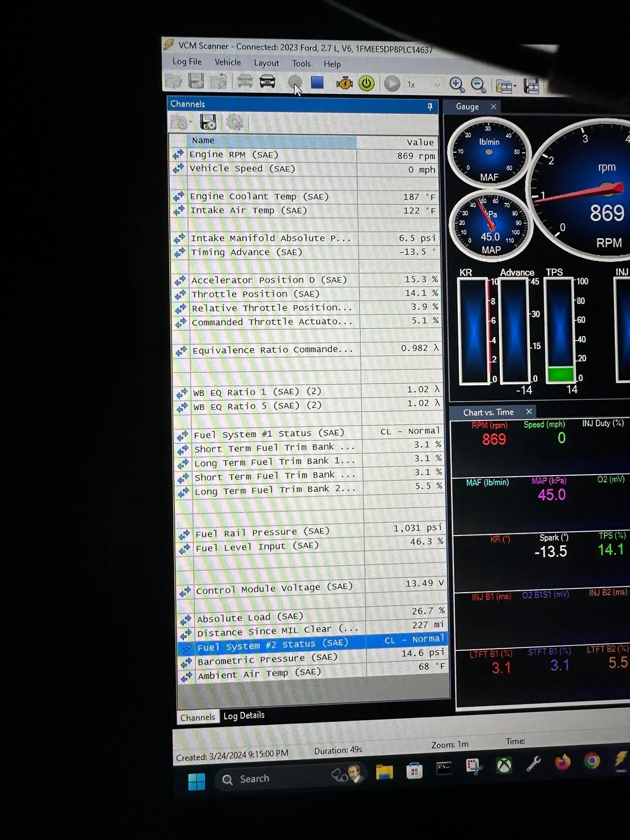Click the open log file icon
The image size is (630, 840).
tap(173, 81)
